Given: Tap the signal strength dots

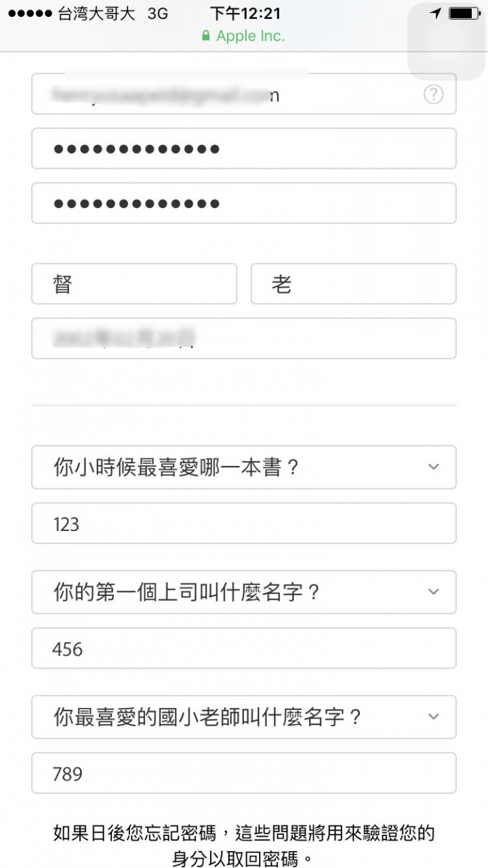Looking at the screenshot, I should [x=30, y=14].
